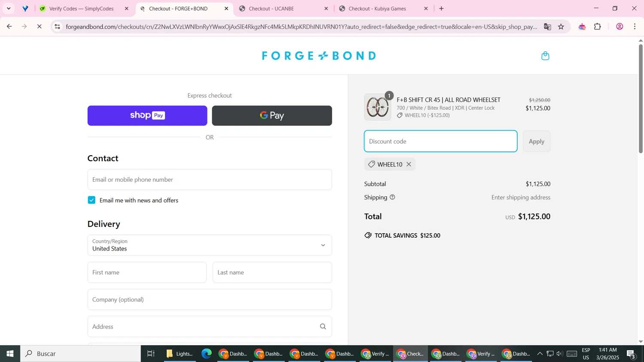Screen dimensions: 644x362
Task: Close the Checkout - UCANBE tab
Action: [326, 9]
